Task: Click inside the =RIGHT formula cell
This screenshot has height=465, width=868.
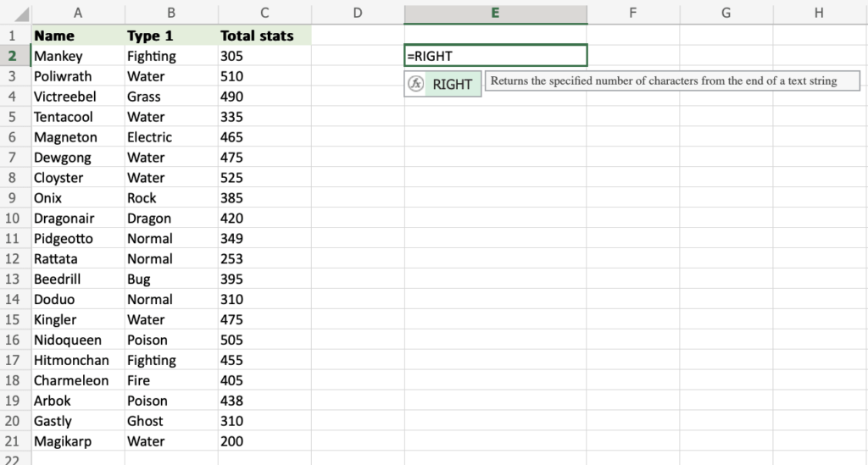Action: pos(495,56)
